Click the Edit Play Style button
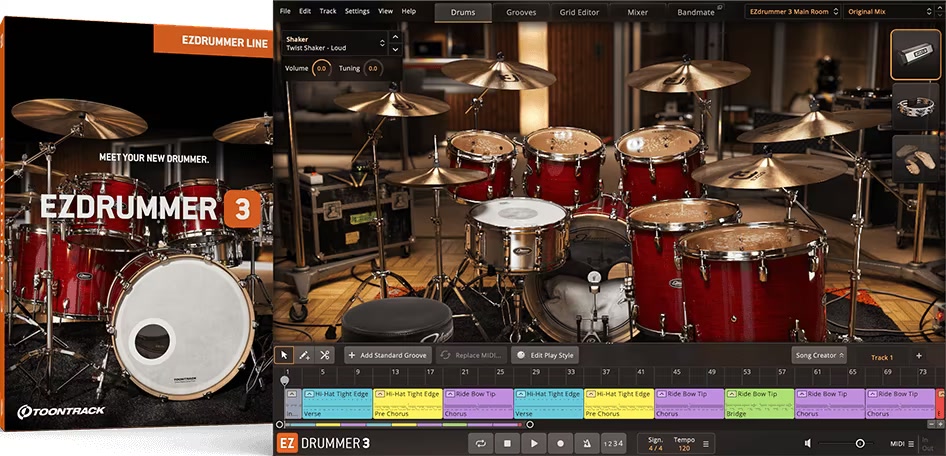946x456 pixels. point(545,355)
